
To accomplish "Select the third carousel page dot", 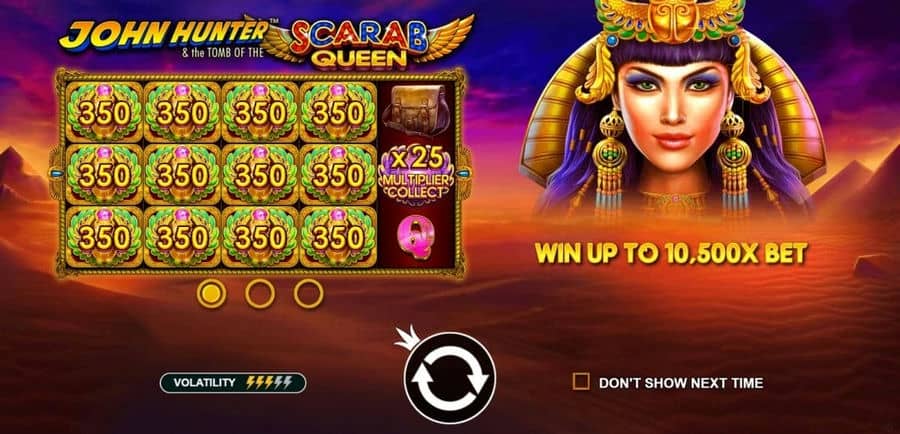I will (x=309, y=294).
